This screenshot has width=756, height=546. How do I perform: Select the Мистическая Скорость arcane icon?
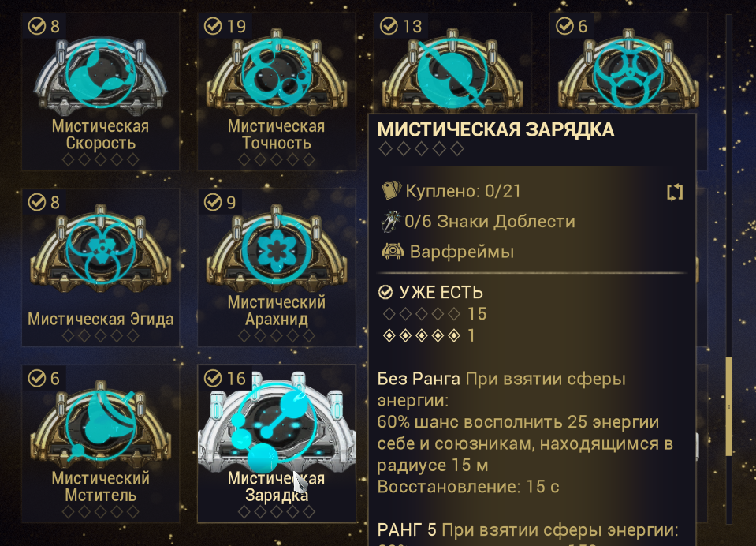pyautogui.click(x=100, y=73)
